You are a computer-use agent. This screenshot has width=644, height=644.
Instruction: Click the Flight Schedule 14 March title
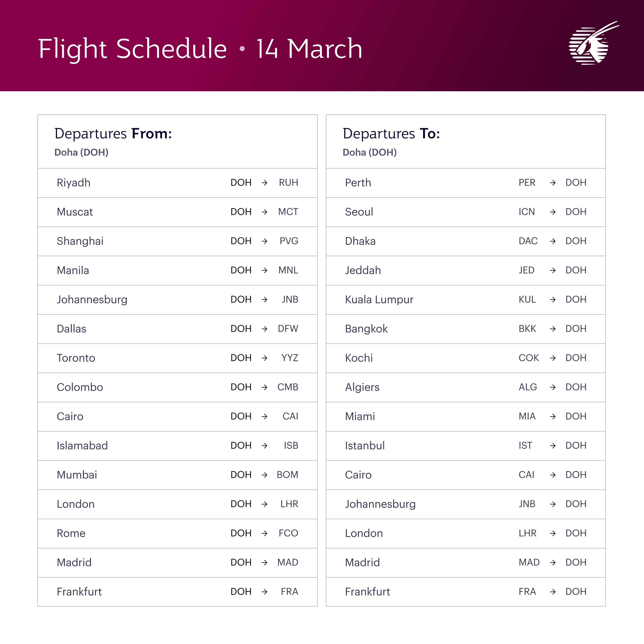click(200, 49)
